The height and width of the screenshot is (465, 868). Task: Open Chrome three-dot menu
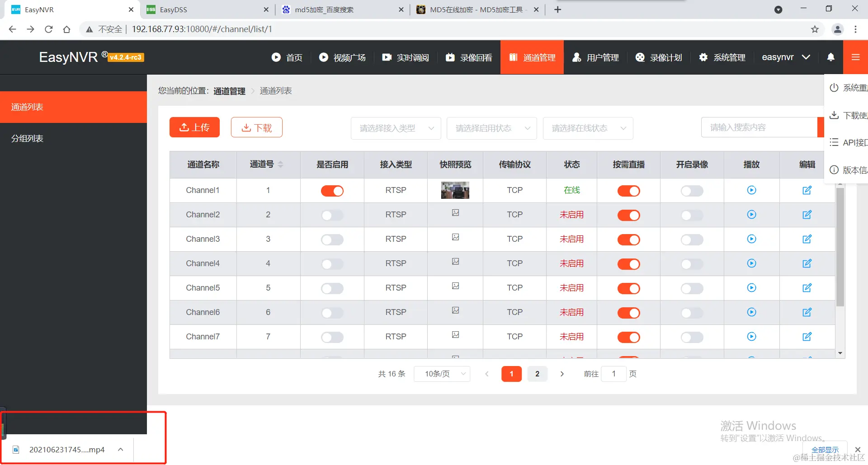[x=855, y=29]
